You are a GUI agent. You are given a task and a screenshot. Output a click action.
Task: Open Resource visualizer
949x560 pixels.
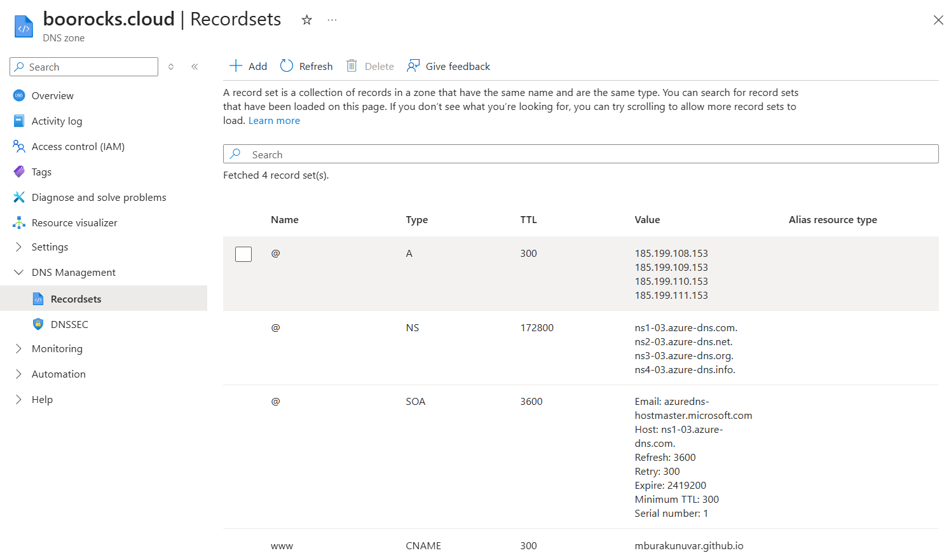[74, 222]
